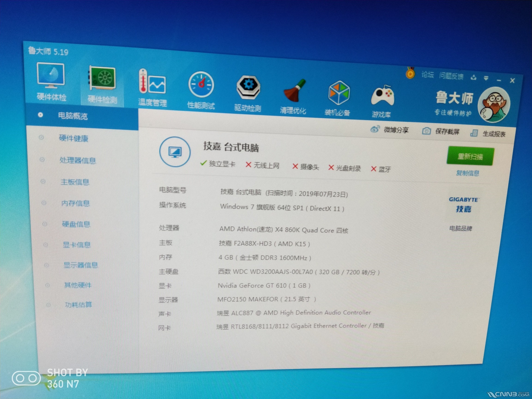This screenshot has height=399, width=532.
Task: Open the title bar dropdown menu arrow
Action: click(x=486, y=78)
